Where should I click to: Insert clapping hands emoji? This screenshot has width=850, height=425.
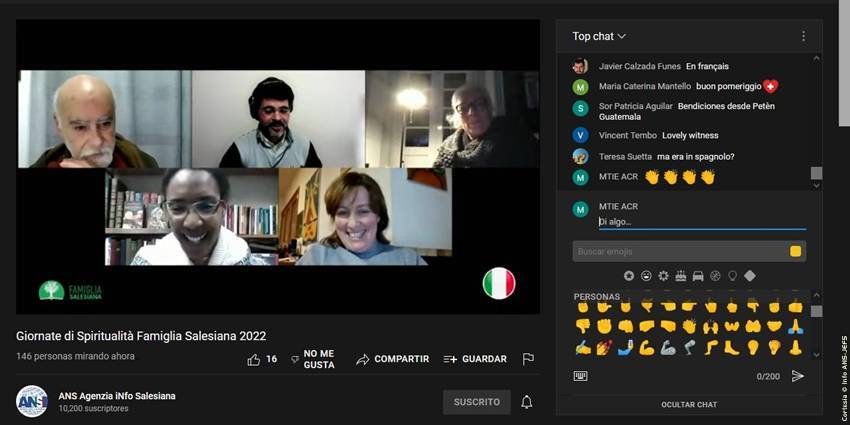point(689,326)
